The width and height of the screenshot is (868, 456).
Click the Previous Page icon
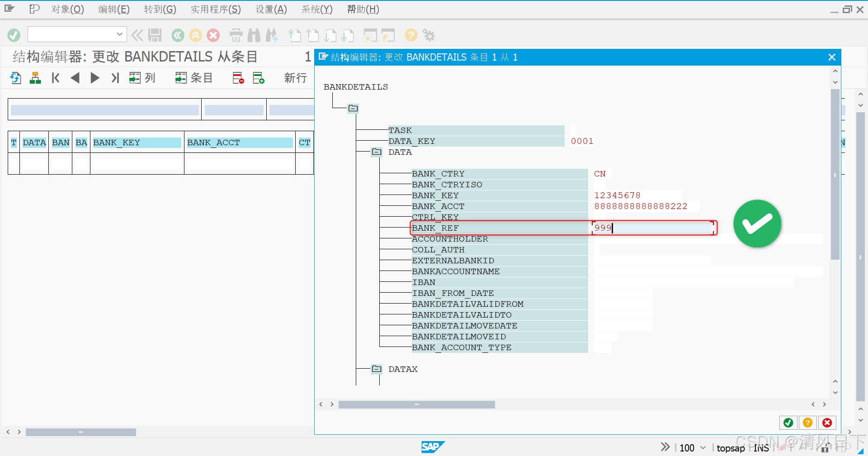pyautogui.click(x=312, y=35)
